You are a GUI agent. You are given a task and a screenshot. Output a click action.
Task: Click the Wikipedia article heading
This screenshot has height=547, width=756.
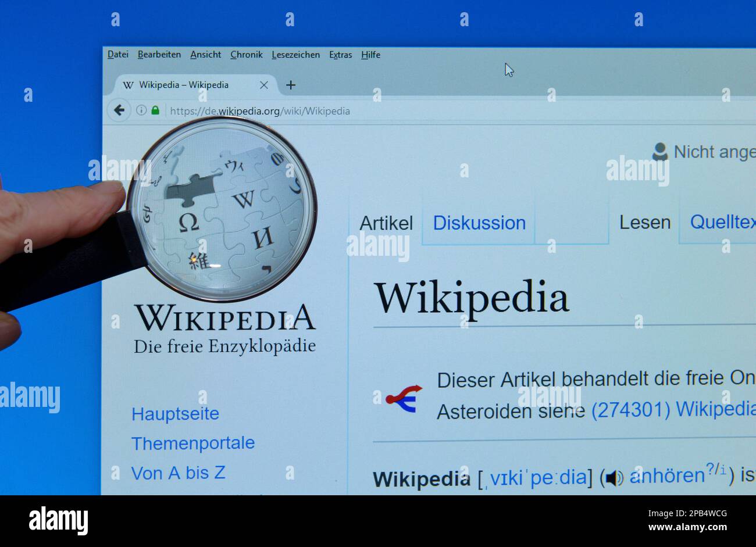471,298
